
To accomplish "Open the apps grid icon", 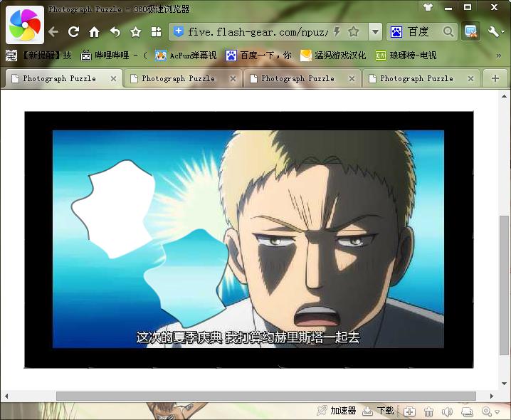I will pos(156,32).
